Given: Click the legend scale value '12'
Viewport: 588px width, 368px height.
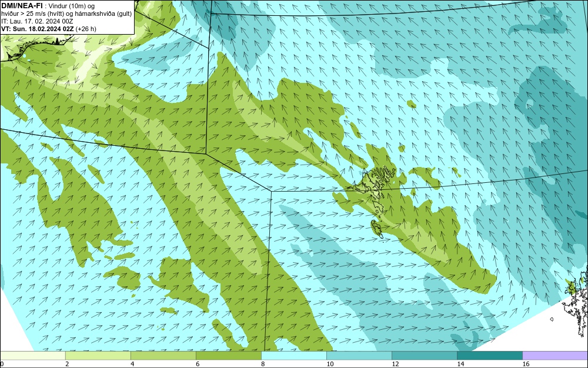Looking at the screenshot, I should 395,364.
